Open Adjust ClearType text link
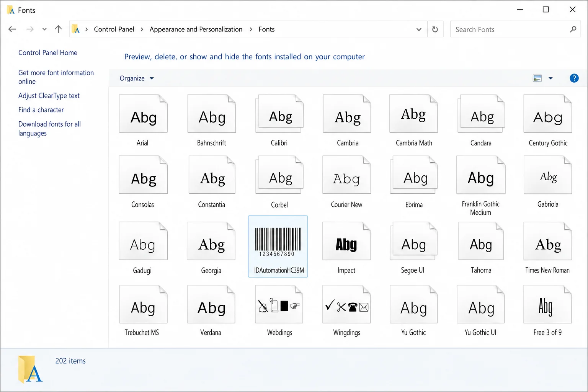The width and height of the screenshot is (588, 392). (x=49, y=96)
